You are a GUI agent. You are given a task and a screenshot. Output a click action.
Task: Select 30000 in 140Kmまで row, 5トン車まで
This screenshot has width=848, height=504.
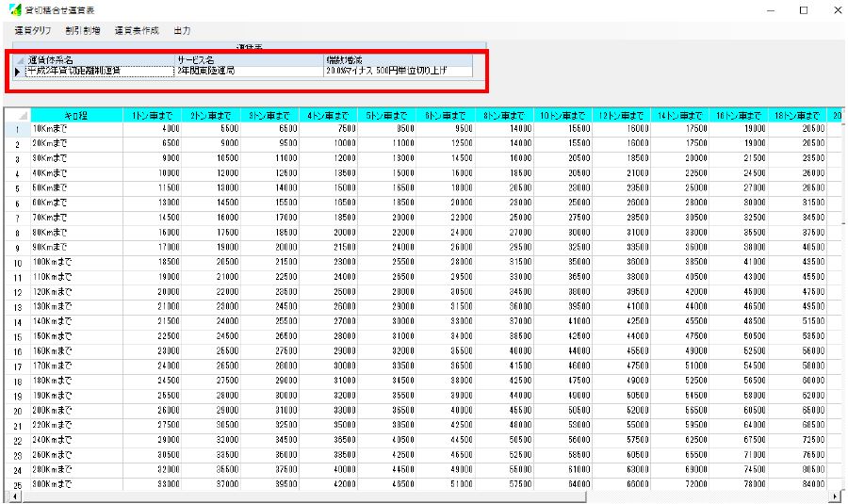[387, 322]
